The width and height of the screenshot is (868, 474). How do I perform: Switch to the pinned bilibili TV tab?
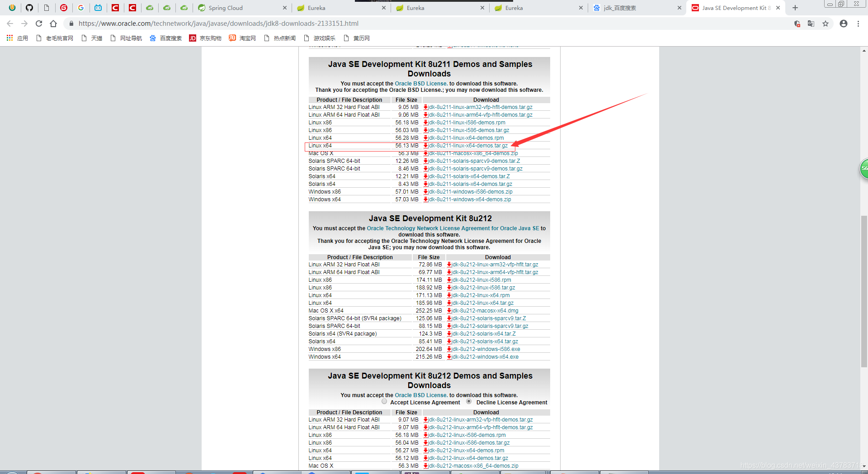click(x=98, y=8)
